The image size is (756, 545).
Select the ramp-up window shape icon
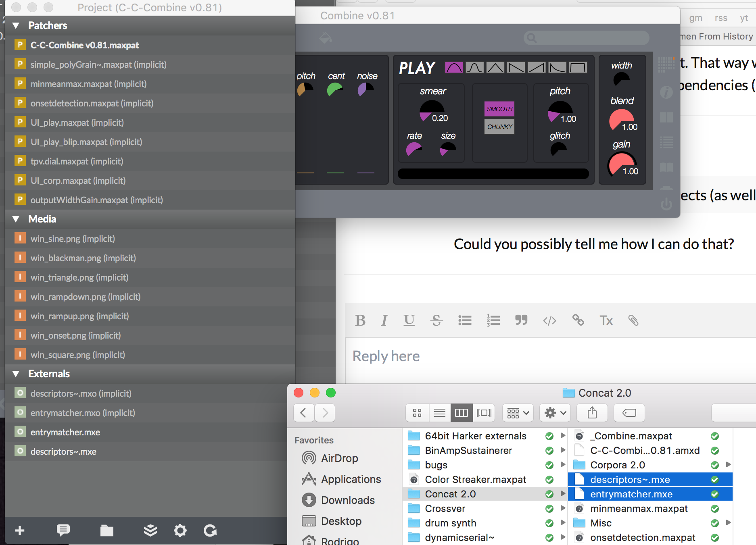pyautogui.click(x=537, y=67)
